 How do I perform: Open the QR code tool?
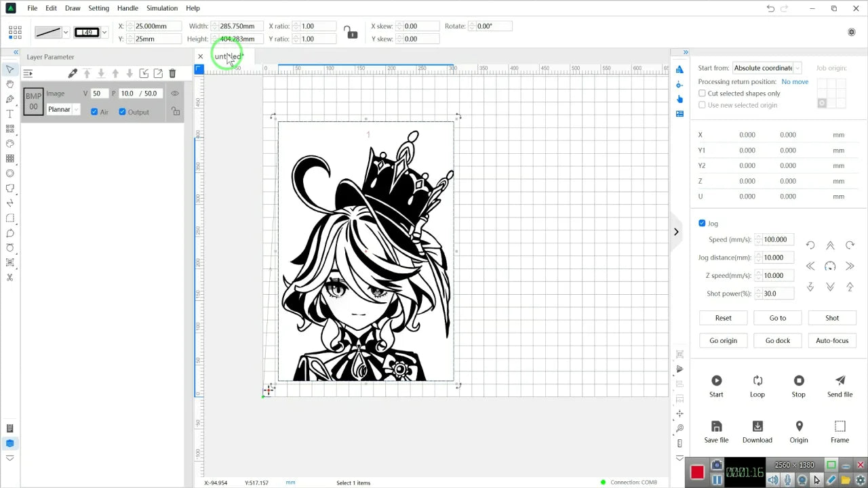(10, 129)
